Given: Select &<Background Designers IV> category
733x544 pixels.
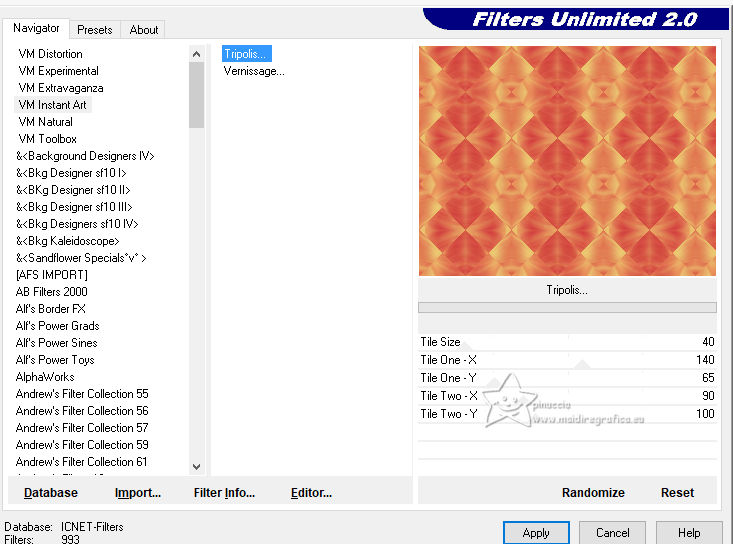Looking at the screenshot, I should point(85,156).
